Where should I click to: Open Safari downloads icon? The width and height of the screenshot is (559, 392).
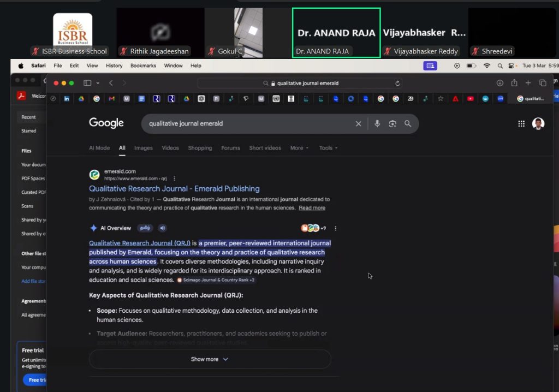coord(499,83)
